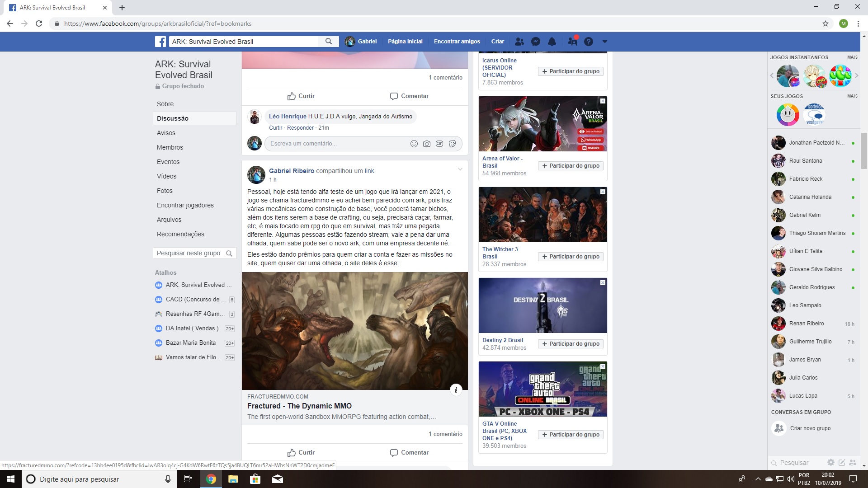Image resolution: width=868 pixels, height=488 pixels.
Task: Open the account dropdown arrow in top bar
Action: point(604,42)
